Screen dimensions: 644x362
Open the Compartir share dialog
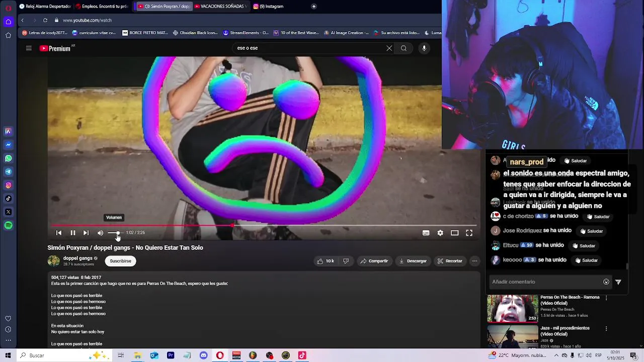374,261
